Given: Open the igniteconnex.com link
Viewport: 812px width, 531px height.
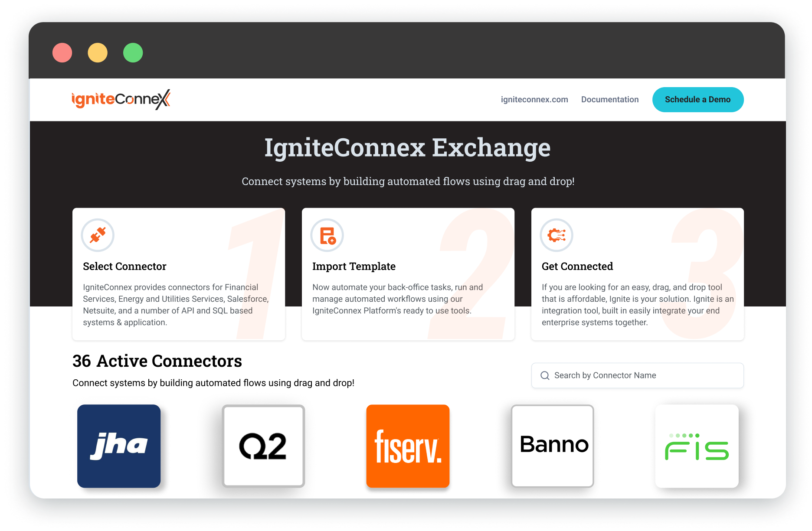Looking at the screenshot, I should [x=534, y=100].
